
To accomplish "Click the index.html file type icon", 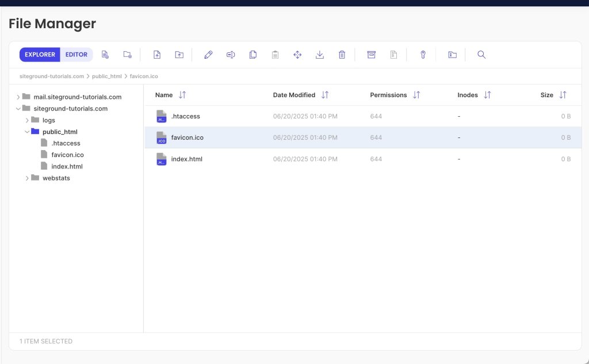I will pos(162,159).
